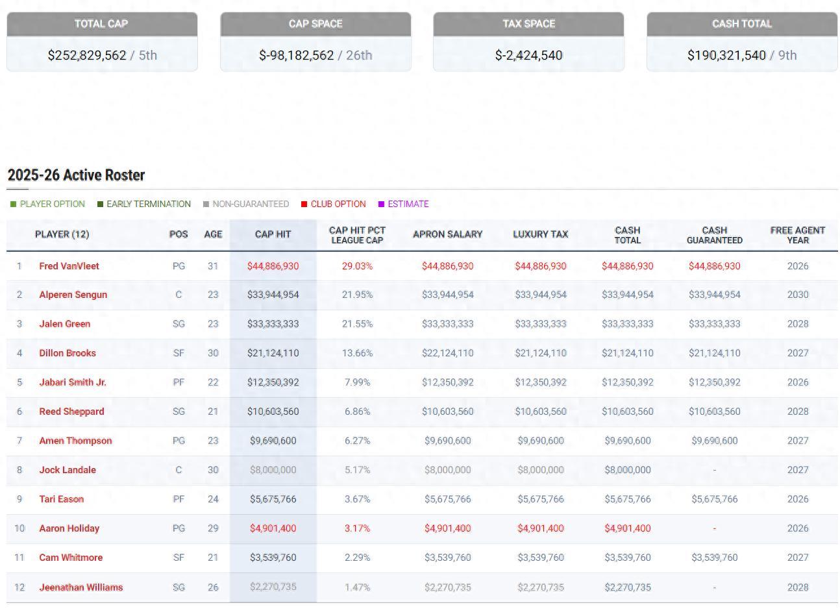Click the red Club Option legend square
This screenshot has height=616, width=840.
point(304,204)
